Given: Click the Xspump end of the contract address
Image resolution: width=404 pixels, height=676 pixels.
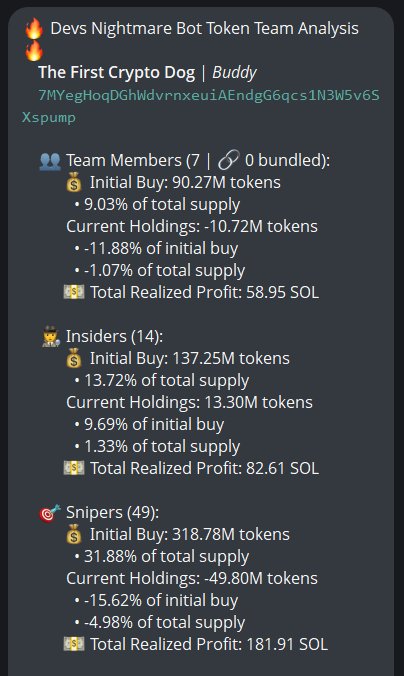Looking at the screenshot, I should click(x=49, y=118).
